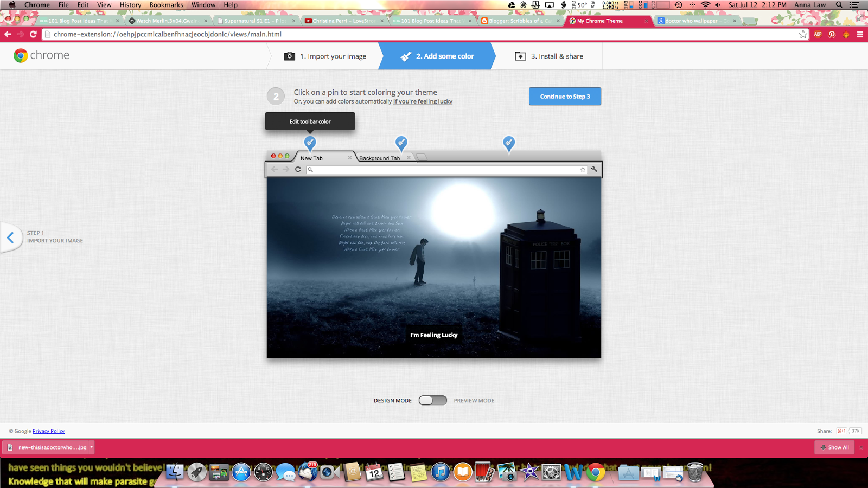Click the rightmost frame color paint pin
Screen dimensions: 868x488
tap(508, 143)
